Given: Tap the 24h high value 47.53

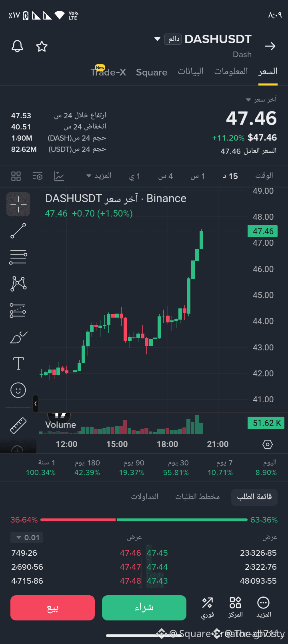Looking at the screenshot, I should click(21, 116).
